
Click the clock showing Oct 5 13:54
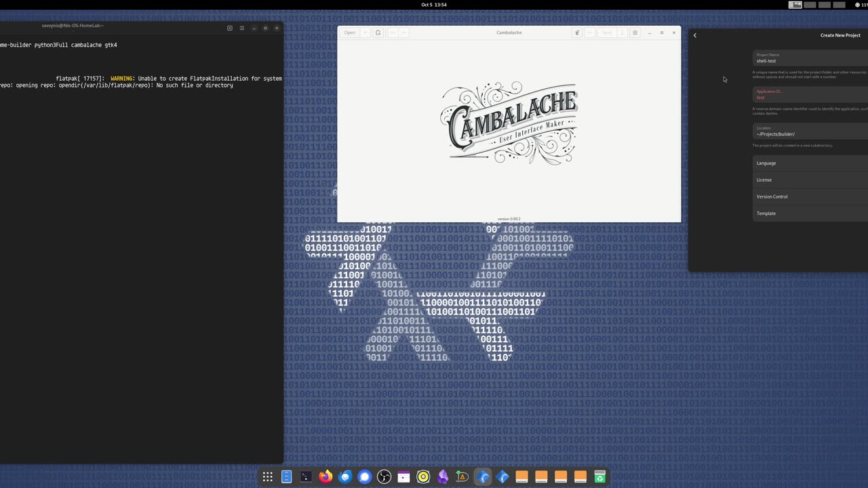(x=434, y=5)
